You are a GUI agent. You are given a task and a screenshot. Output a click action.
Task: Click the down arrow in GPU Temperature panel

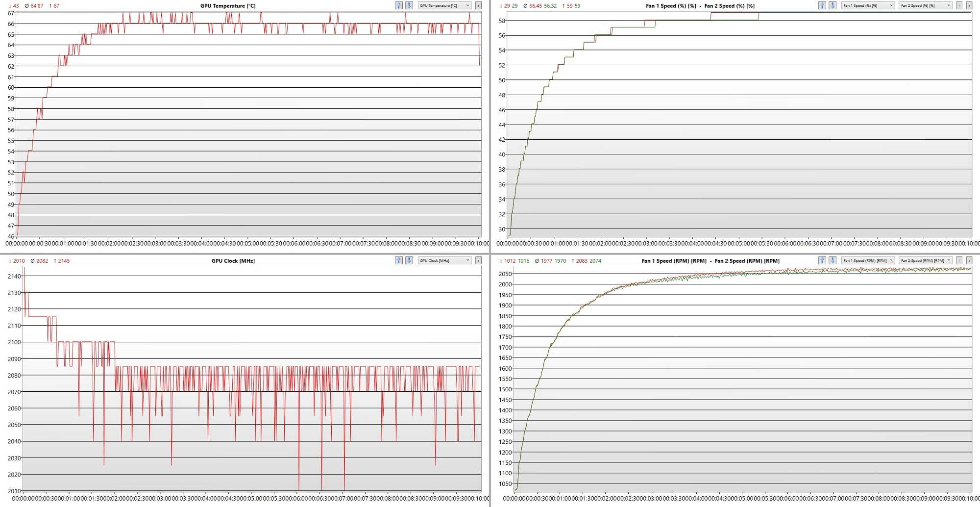409,5
